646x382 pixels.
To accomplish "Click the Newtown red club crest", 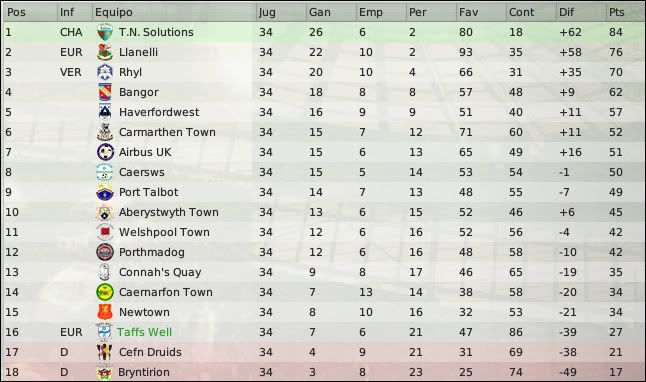I will (105, 312).
